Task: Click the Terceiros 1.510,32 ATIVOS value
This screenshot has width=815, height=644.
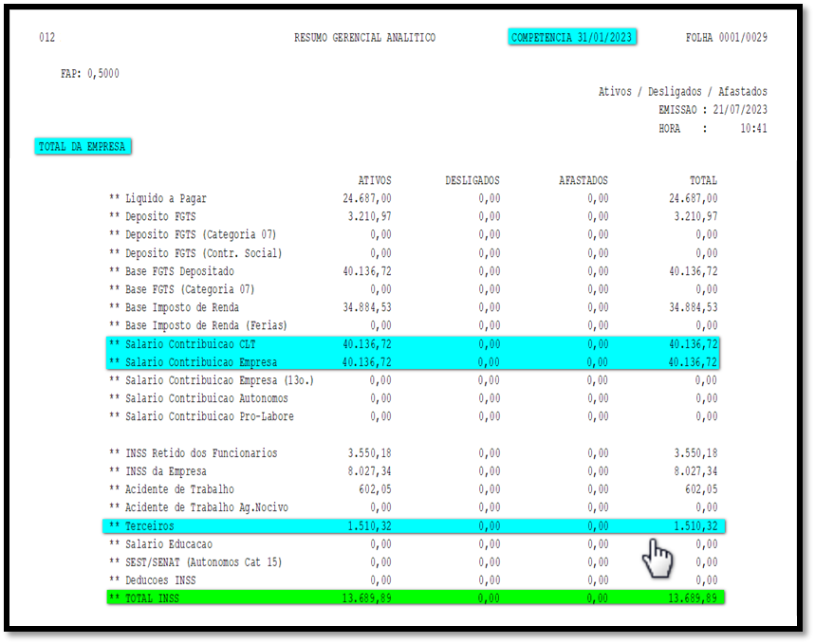Action: (370, 526)
